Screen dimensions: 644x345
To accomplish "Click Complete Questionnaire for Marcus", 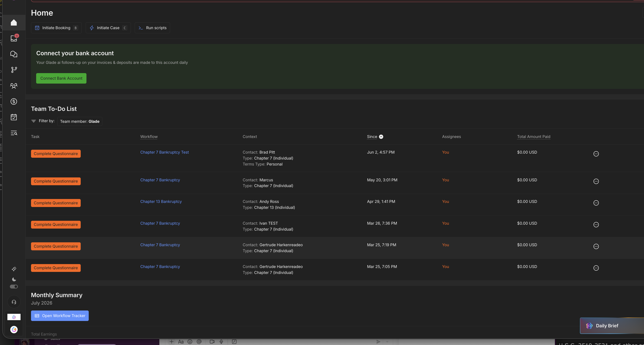I will pyautogui.click(x=56, y=181).
